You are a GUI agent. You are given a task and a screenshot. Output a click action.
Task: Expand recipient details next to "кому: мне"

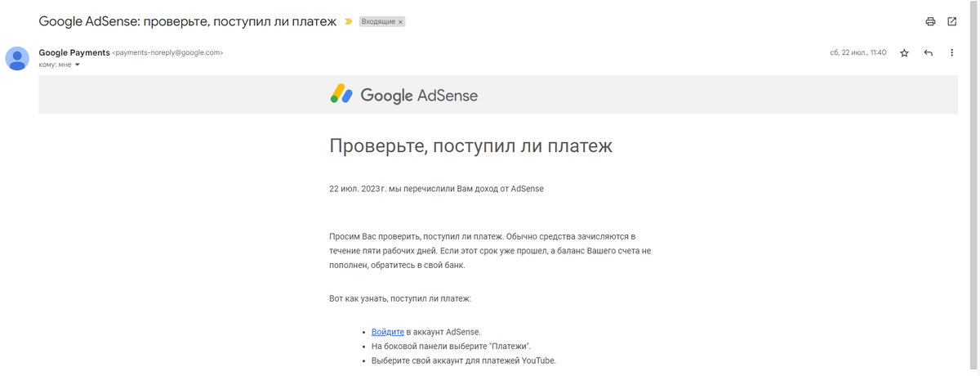[x=78, y=65]
